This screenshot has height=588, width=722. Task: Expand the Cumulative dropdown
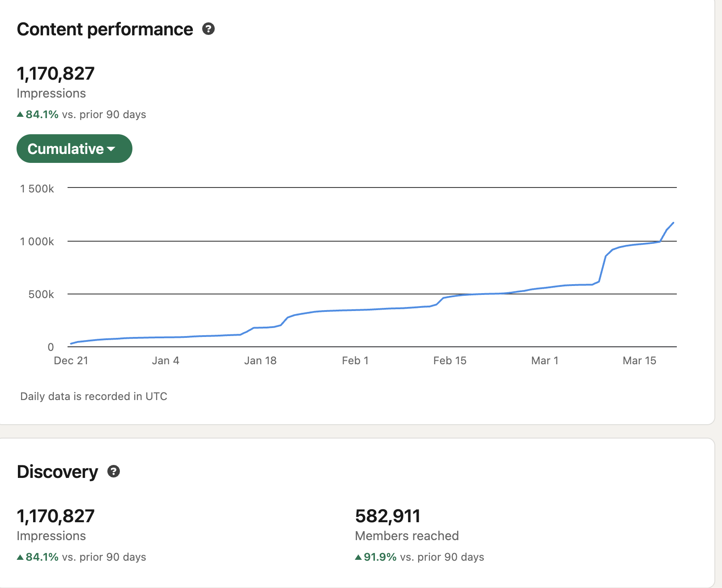74,149
